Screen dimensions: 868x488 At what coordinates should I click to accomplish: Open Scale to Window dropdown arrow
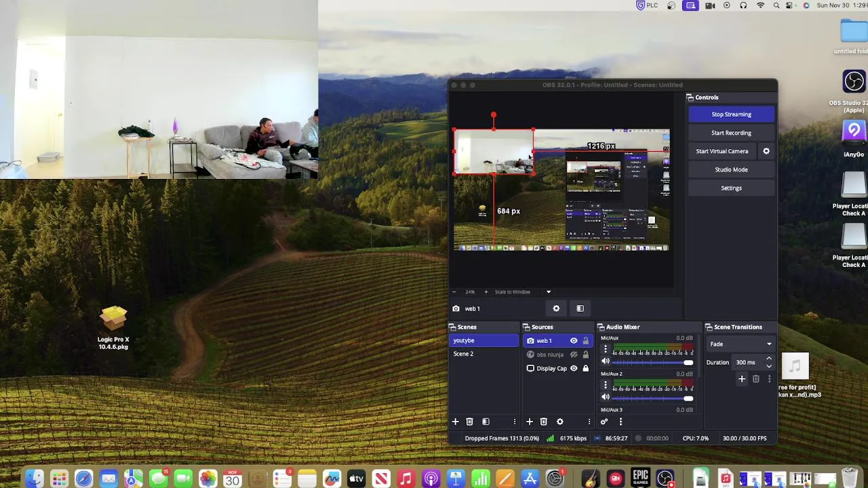point(549,292)
